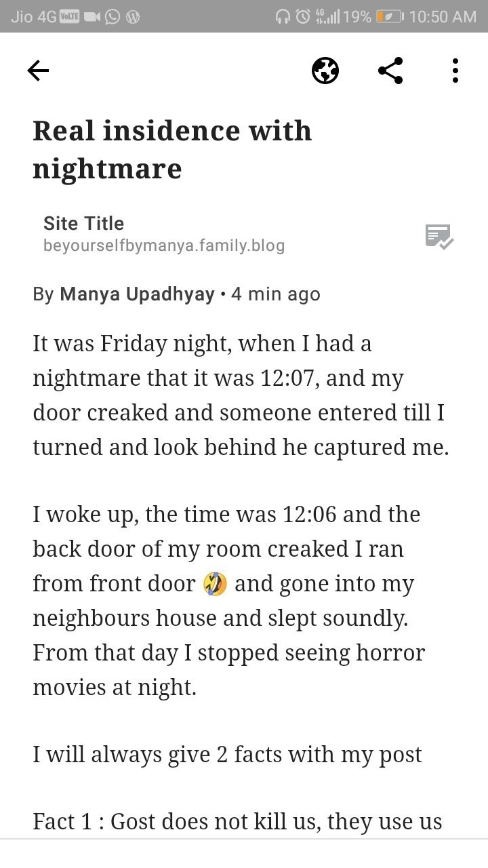The width and height of the screenshot is (488, 868).
Task: Tap the 10:50 AM clock in status bar
Action: pyautogui.click(x=443, y=17)
